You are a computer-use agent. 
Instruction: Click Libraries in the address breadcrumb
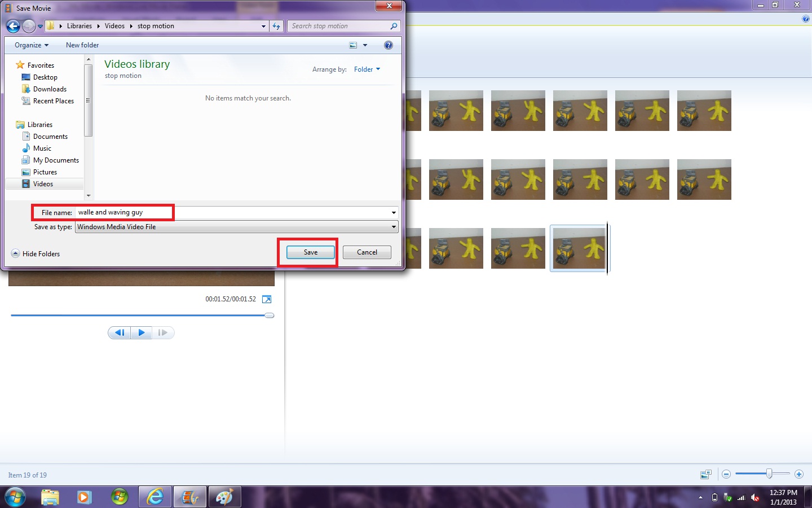(x=80, y=26)
